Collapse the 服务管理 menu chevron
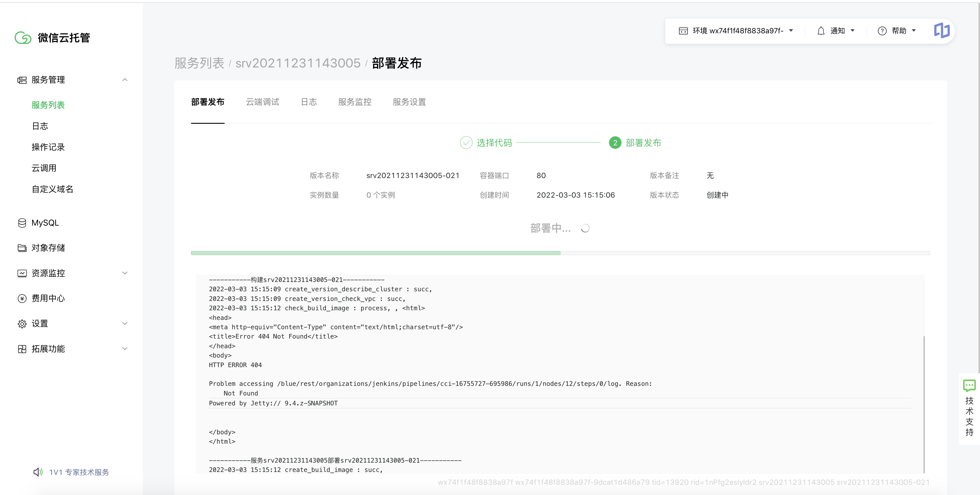Viewport: 980px width, 495px height. click(125, 80)
